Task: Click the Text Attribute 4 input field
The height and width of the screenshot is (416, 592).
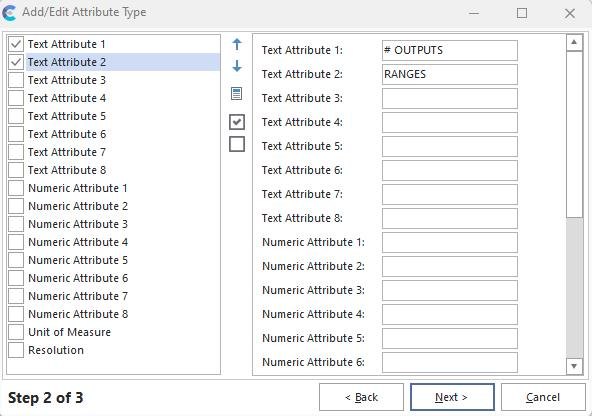Action: 450,122
